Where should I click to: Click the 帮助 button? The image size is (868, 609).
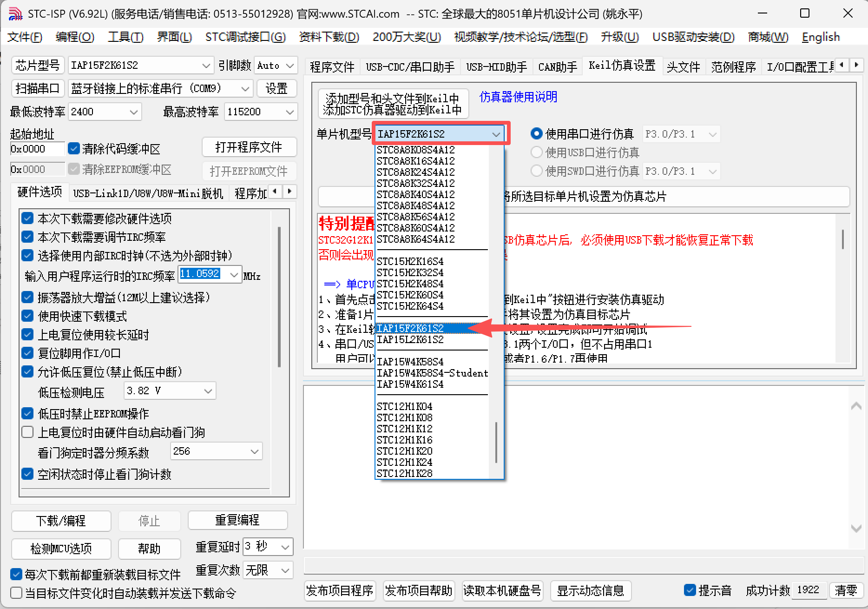149,549
